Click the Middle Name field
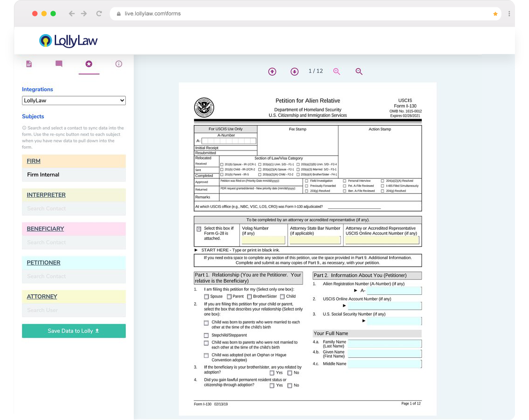The width and height of the screenshot is (529, 420). click(384, 364)
